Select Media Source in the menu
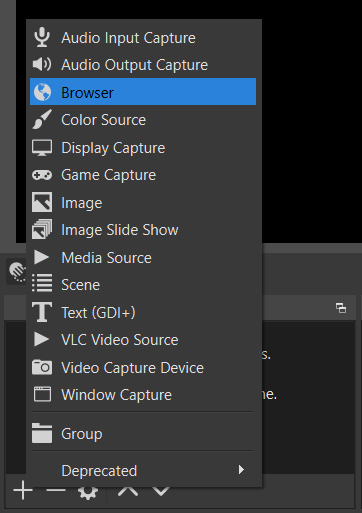 pos(143,257)
